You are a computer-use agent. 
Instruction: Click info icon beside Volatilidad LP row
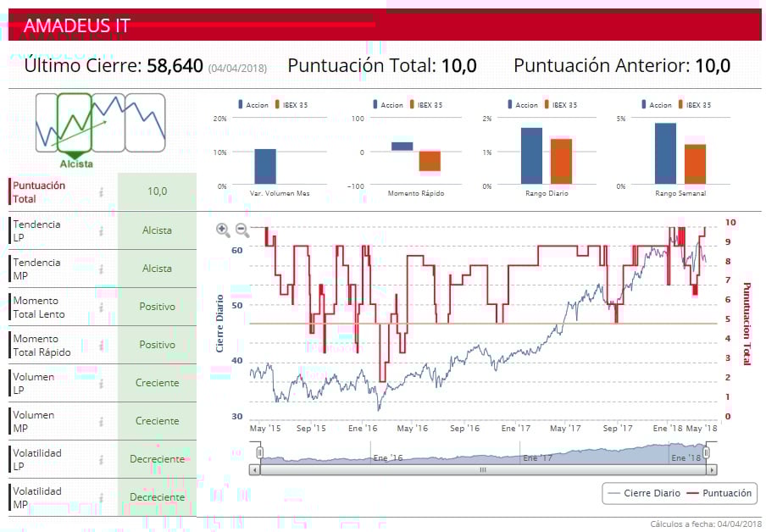[102, 459]
